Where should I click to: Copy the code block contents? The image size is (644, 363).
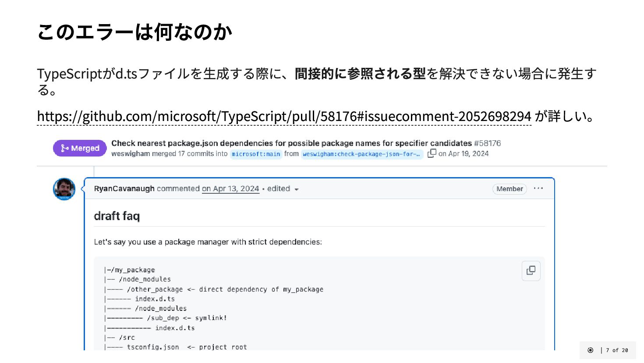click(531, 270)
